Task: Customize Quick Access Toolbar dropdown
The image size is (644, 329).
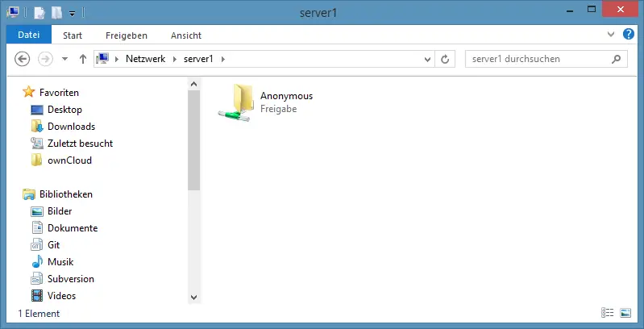Action: [72, 14]
